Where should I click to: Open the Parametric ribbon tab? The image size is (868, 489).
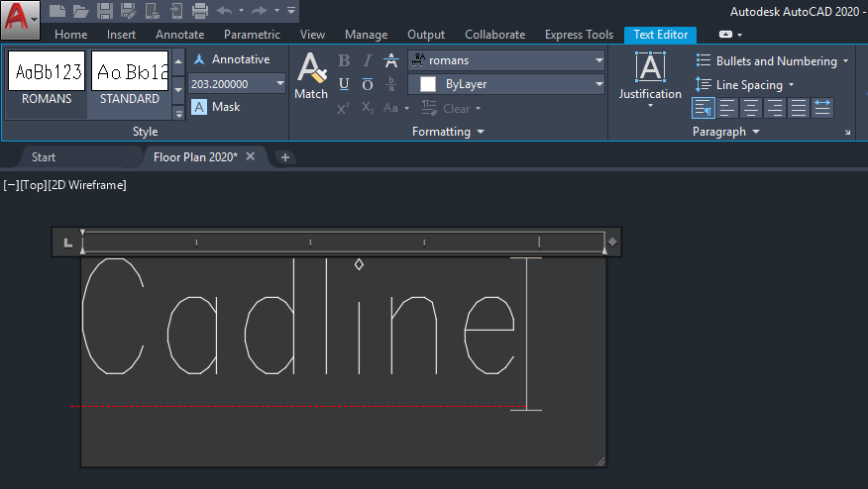pyautogui.click(x=252, y=35)
